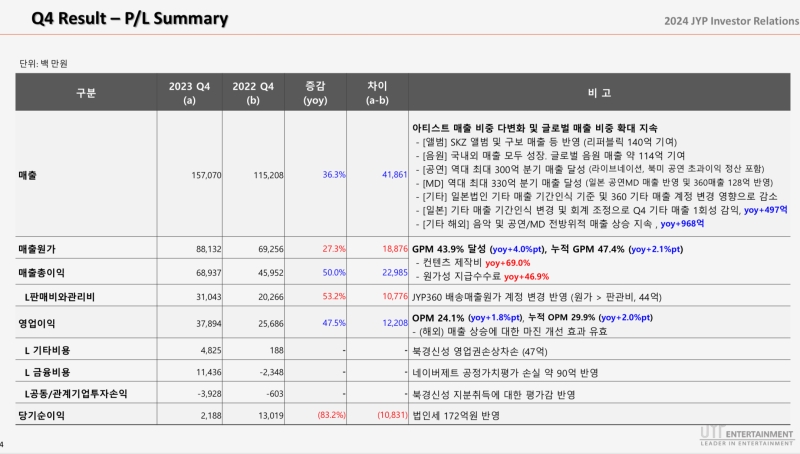Click the '단위: 백 만원' unit label

[43, 64]
